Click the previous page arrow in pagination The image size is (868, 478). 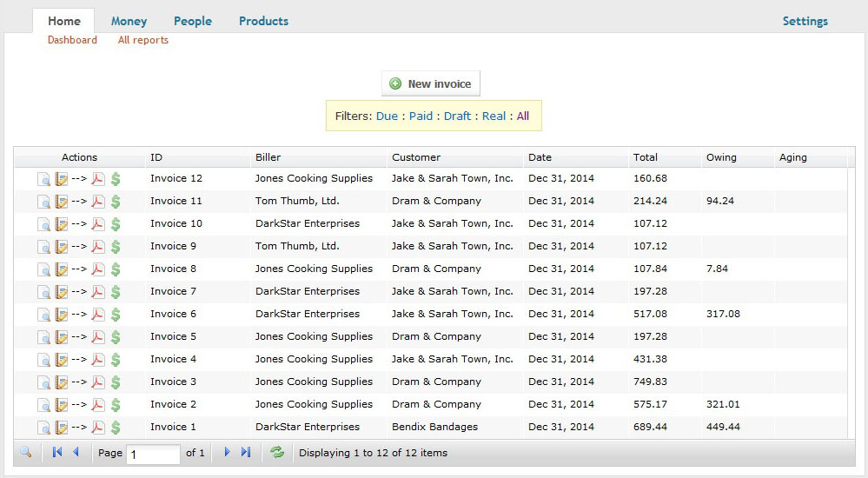76,453
